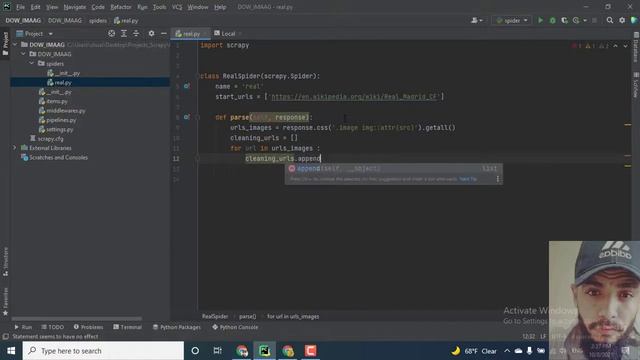Click the Windows taskbar search box
The width and height of the screenshot is (640, 360).
103,351
